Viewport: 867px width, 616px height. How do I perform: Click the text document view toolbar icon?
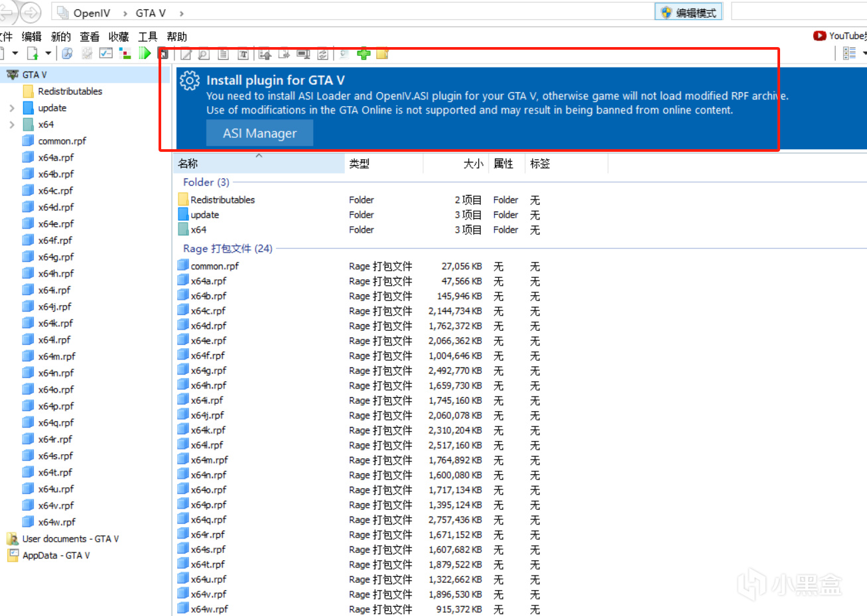coord(223,54)
